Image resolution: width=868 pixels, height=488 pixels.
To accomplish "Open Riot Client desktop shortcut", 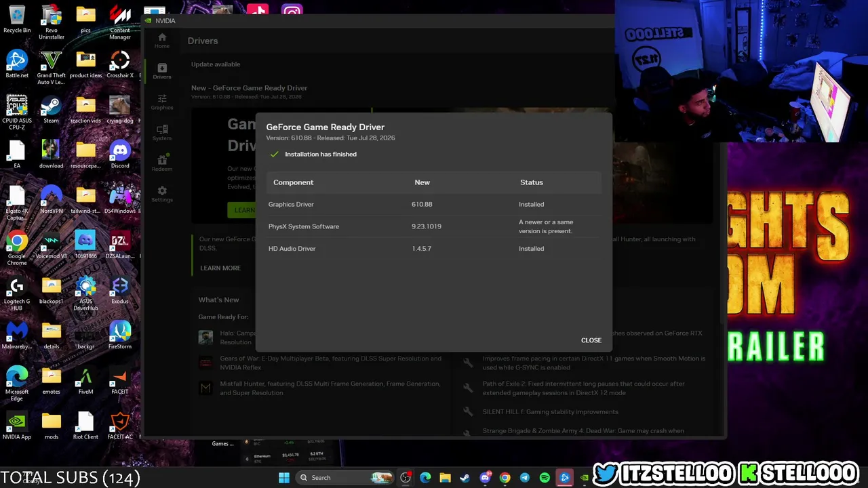I will [85, 426].
